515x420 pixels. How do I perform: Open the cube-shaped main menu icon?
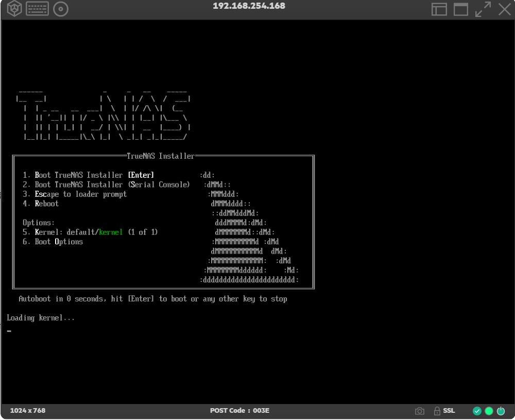[14, 9]
